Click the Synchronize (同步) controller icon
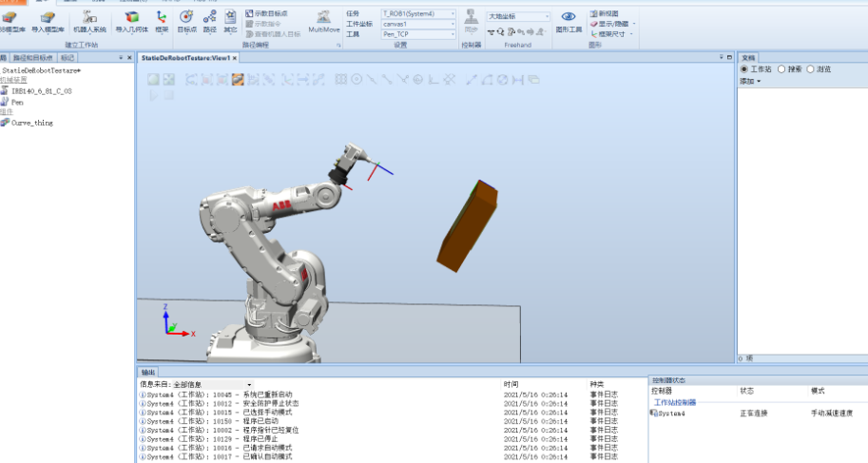Image resolution: width=868 pixels, height=463 pixels. pyautogui.click(x=471, y=22)
